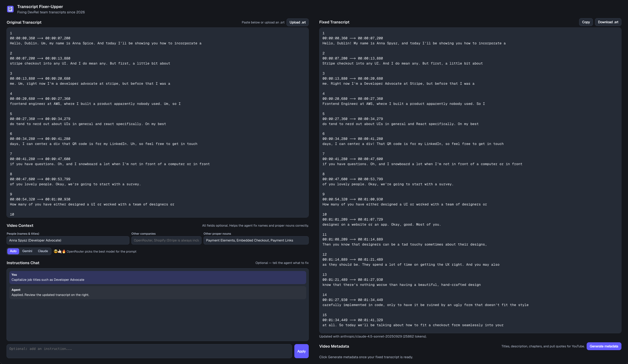
Task: Click original line 'days, I can center a div that QR code'
Action: point(103,144)
